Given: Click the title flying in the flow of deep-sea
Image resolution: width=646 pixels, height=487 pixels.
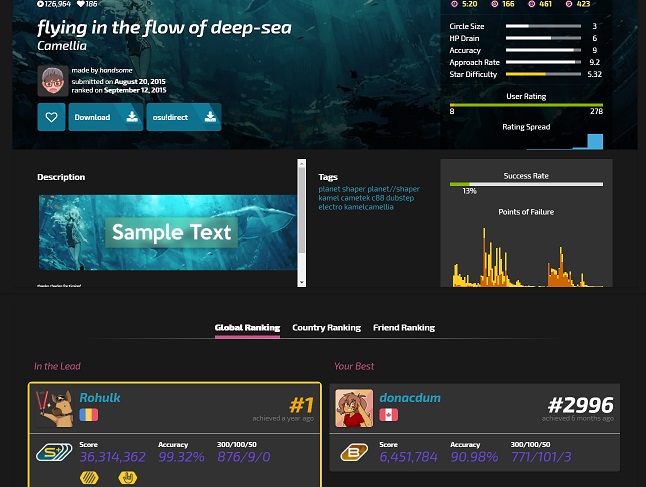Looking at the screenshot, I should click(x=164, y=28).
